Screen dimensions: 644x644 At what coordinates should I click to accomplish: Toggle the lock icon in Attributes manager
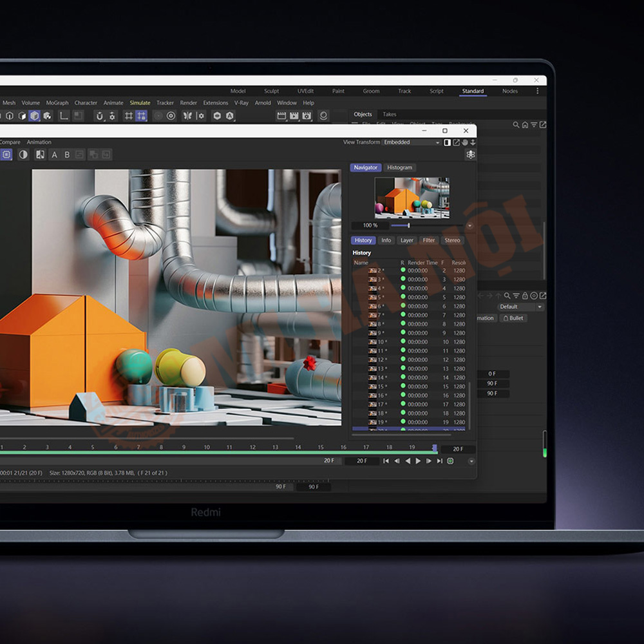[525, 296]
